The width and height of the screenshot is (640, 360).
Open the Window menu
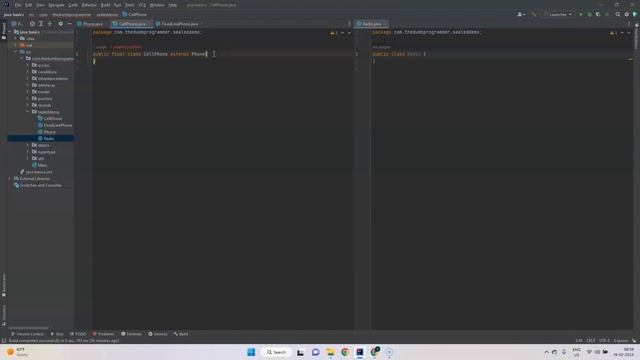click(x=157, y=5)
